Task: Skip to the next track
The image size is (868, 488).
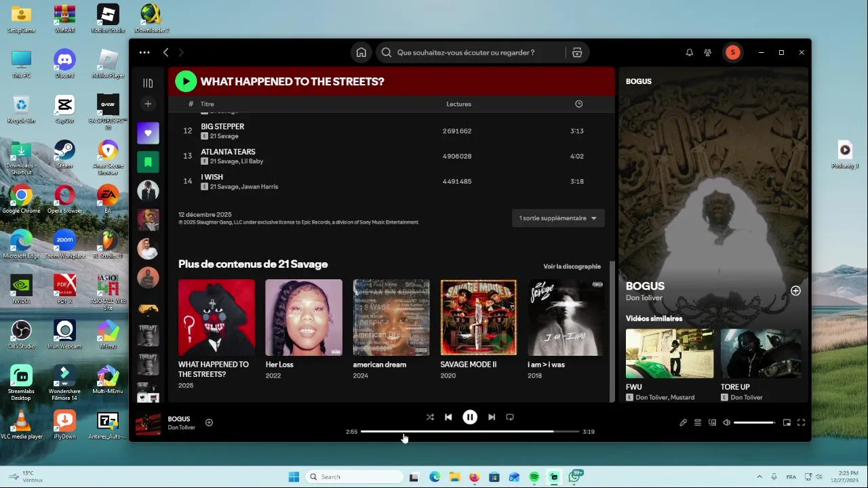Action: coord(492,417)
